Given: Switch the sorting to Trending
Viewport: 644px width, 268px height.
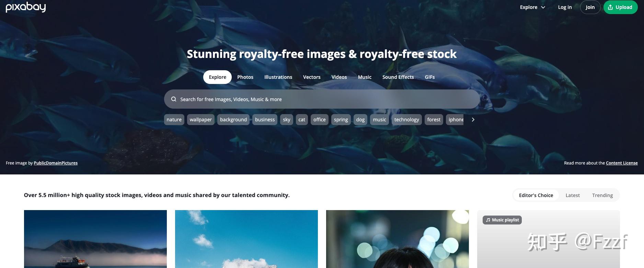Looking at the screenshot, I should coord(602,195).
